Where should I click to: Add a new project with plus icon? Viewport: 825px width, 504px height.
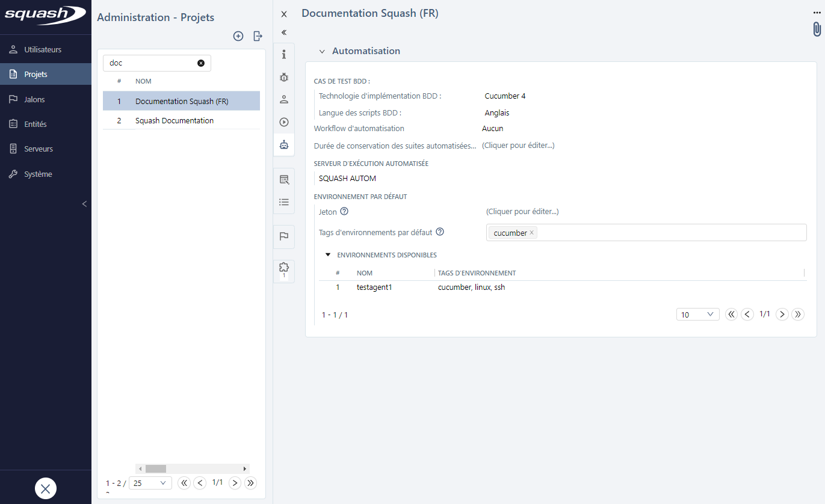238,36
